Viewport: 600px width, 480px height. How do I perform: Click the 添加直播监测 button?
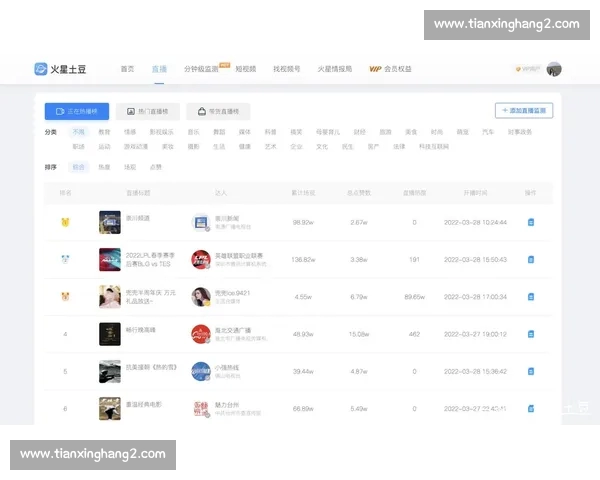(x=524, y=111)
